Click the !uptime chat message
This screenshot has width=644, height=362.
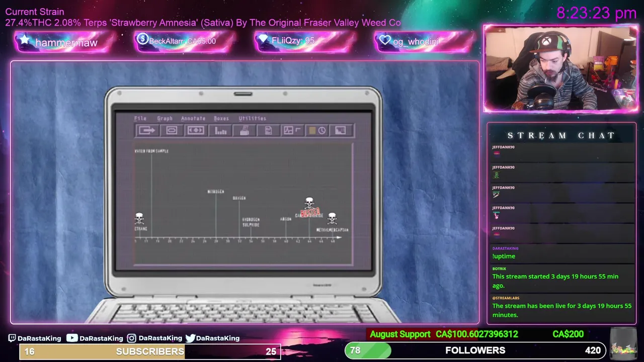pyautogui.click(x=504, y=256)
